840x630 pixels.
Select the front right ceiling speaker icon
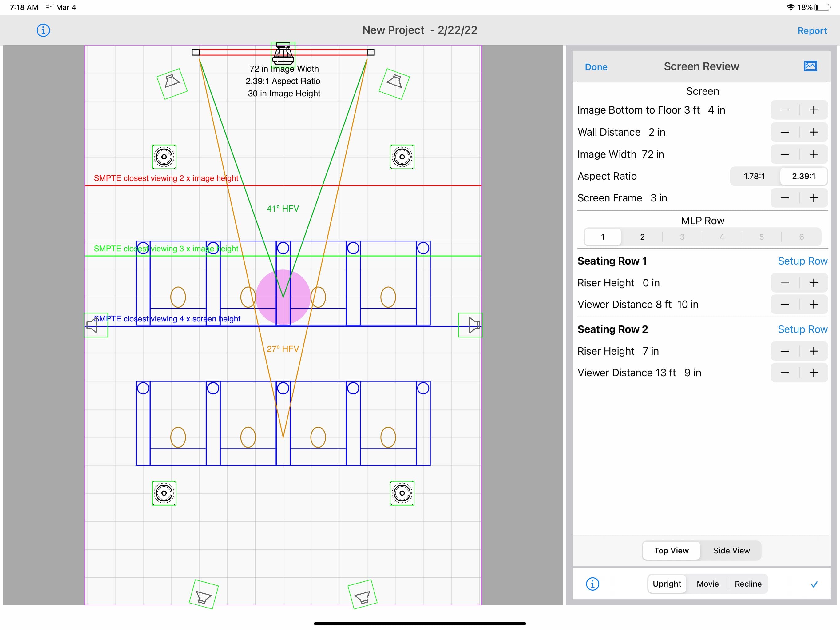(x=402, y=157)
